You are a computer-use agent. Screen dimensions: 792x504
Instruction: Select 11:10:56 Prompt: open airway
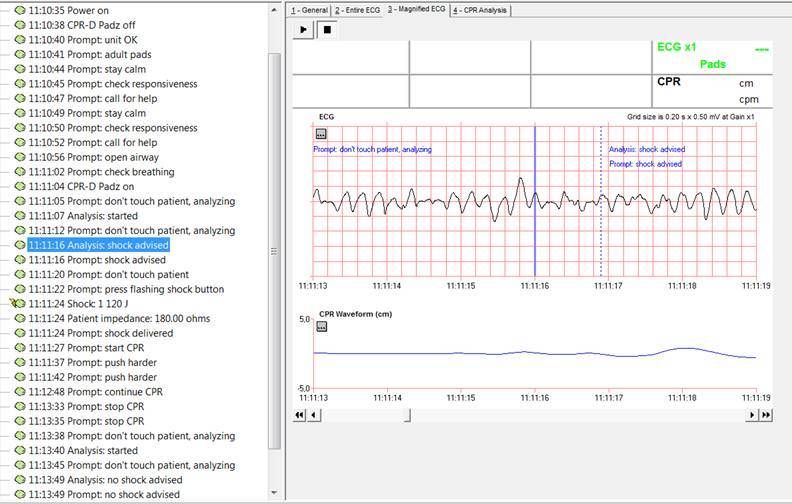[93, 157]
